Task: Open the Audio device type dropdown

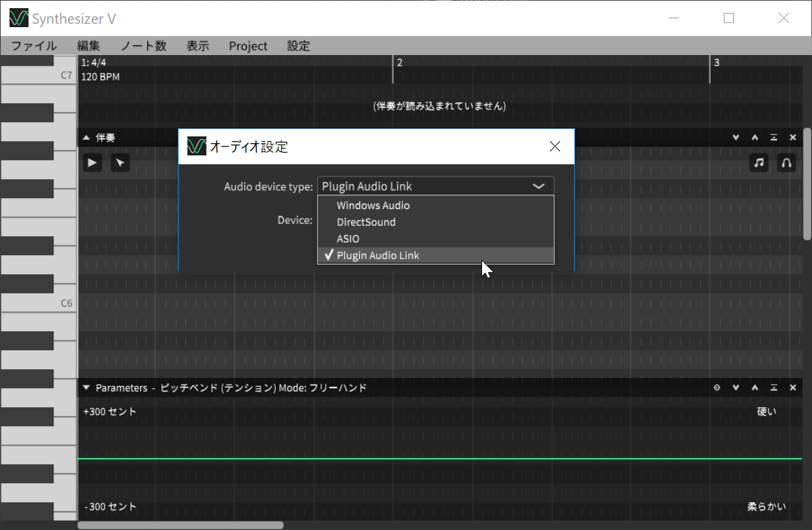Action: coord(435,187)
